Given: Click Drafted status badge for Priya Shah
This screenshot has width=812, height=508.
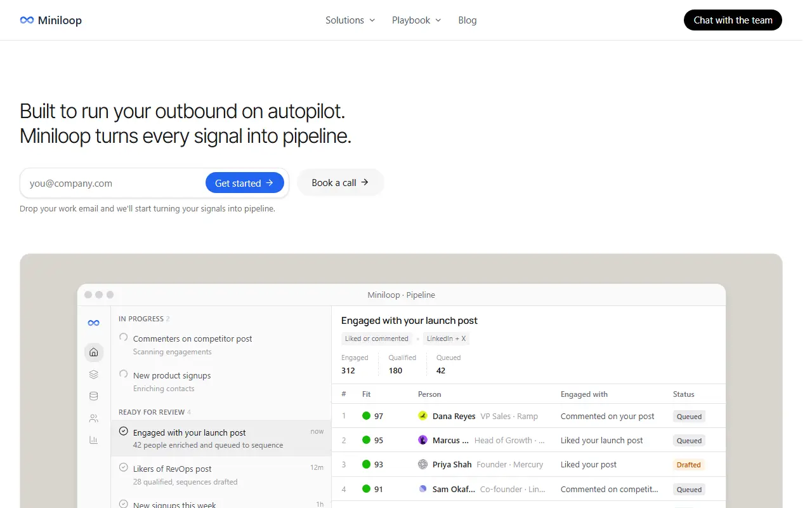Looking at the screenshot, I should click(689, 465).
